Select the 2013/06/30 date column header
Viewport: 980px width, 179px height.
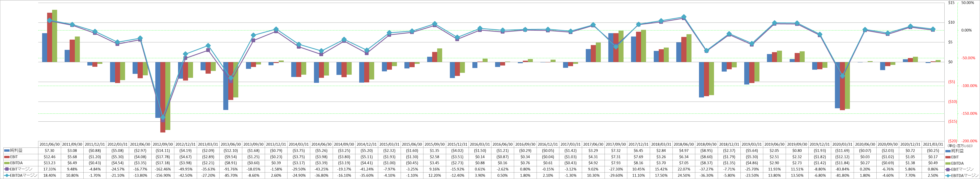pos(231,145)
